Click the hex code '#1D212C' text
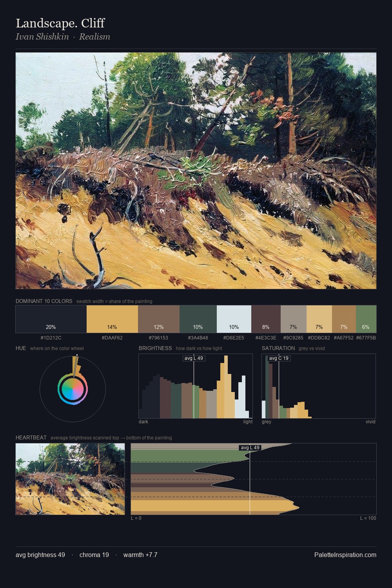 point(51,338)
